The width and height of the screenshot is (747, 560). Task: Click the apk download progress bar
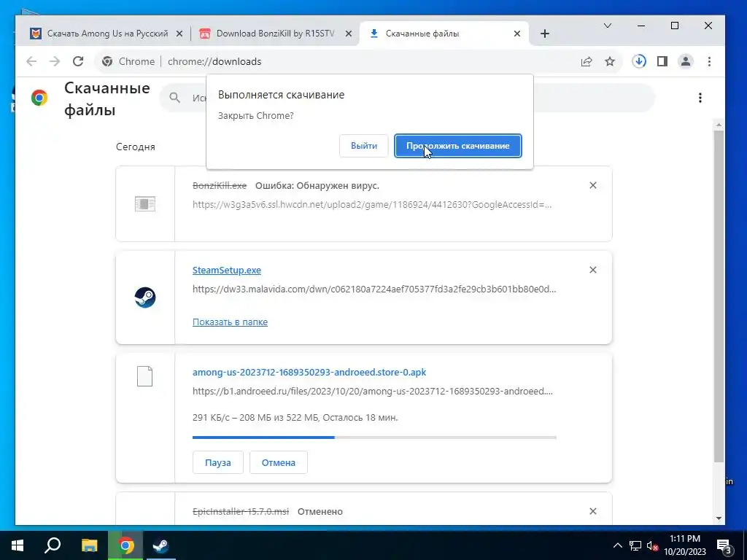[x=374, y=437]
